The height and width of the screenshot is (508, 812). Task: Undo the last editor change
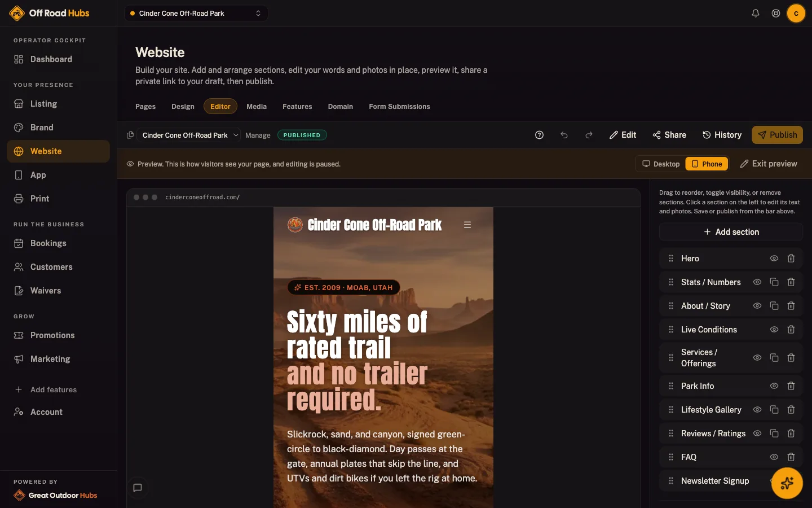coord(564,135)
